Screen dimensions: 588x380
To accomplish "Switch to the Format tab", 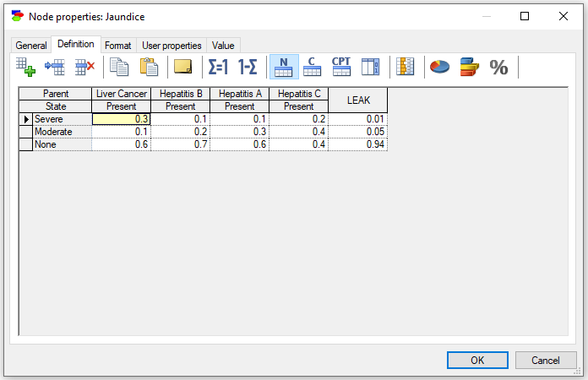I will pyautogui.click(x=118, y=46).
